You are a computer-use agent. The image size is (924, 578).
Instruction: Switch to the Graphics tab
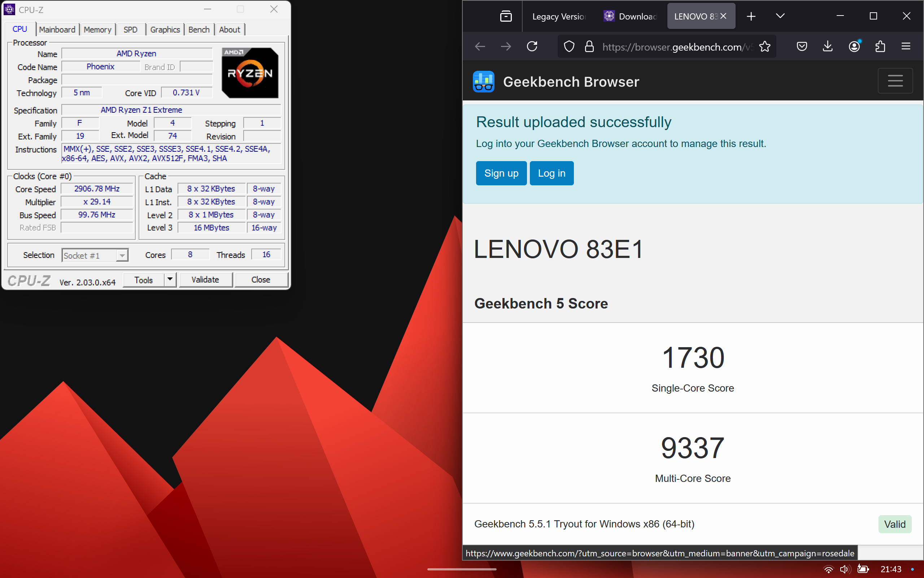tap(165, 29)
